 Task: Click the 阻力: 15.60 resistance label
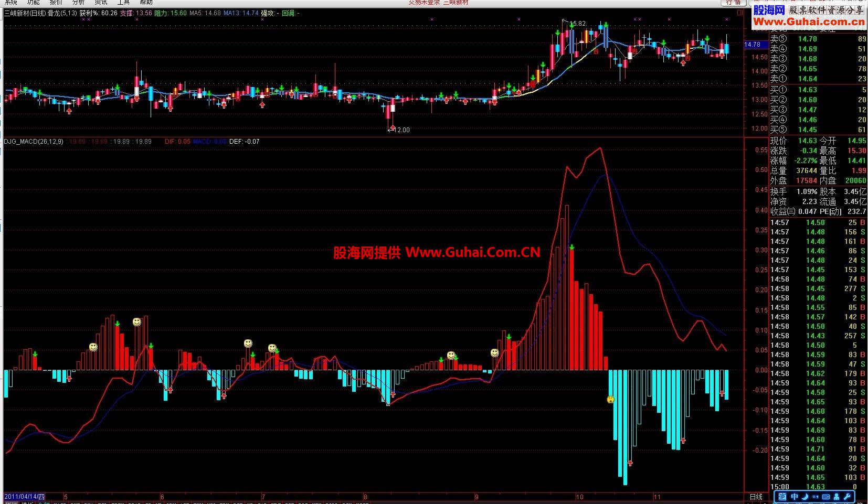click(x=171, y=13)
